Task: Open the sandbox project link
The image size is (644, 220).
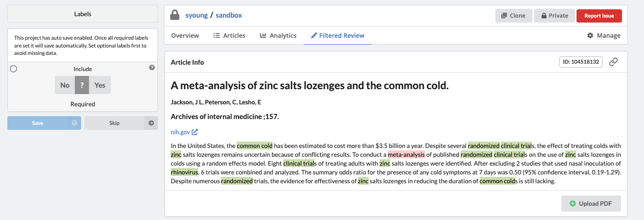Action: click(229, 16)
